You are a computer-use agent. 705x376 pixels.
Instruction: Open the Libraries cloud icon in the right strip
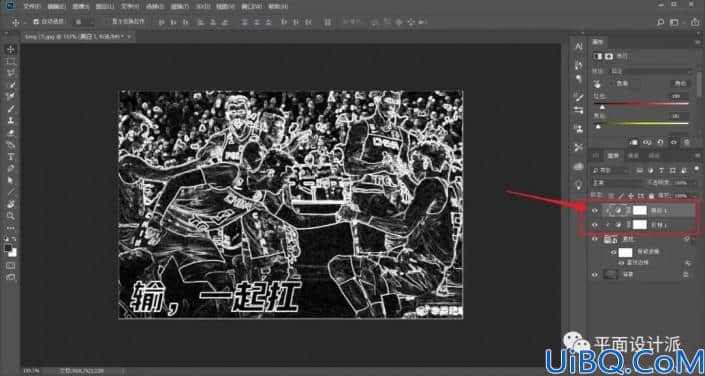tap(579, 167)
